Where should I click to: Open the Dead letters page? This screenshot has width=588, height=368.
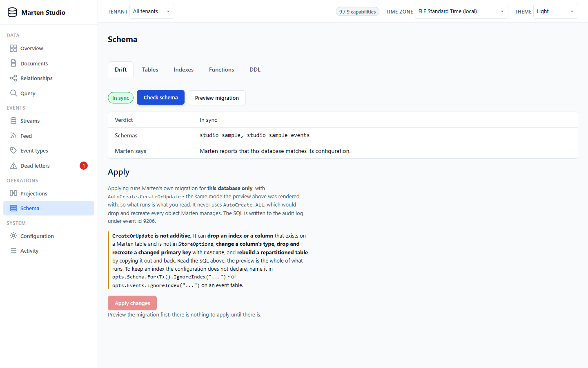pos(49,166)
